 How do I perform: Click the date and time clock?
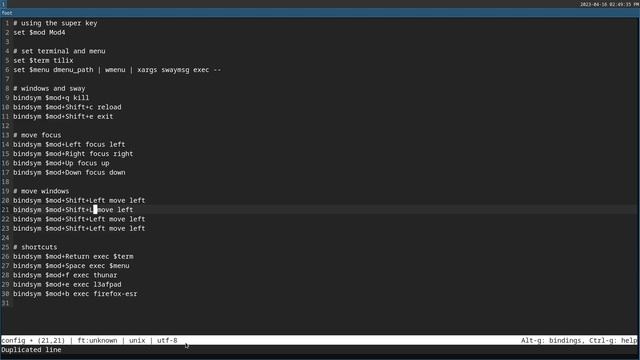[609, 4]
